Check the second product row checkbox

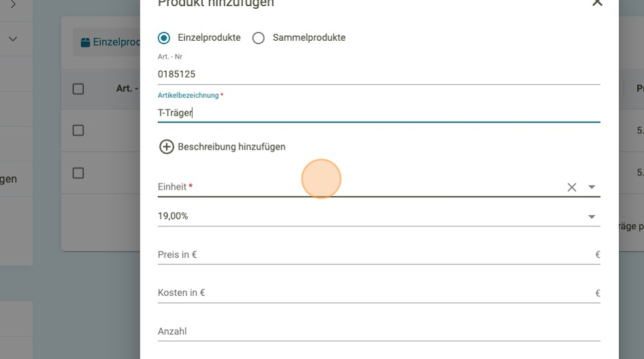78,173
